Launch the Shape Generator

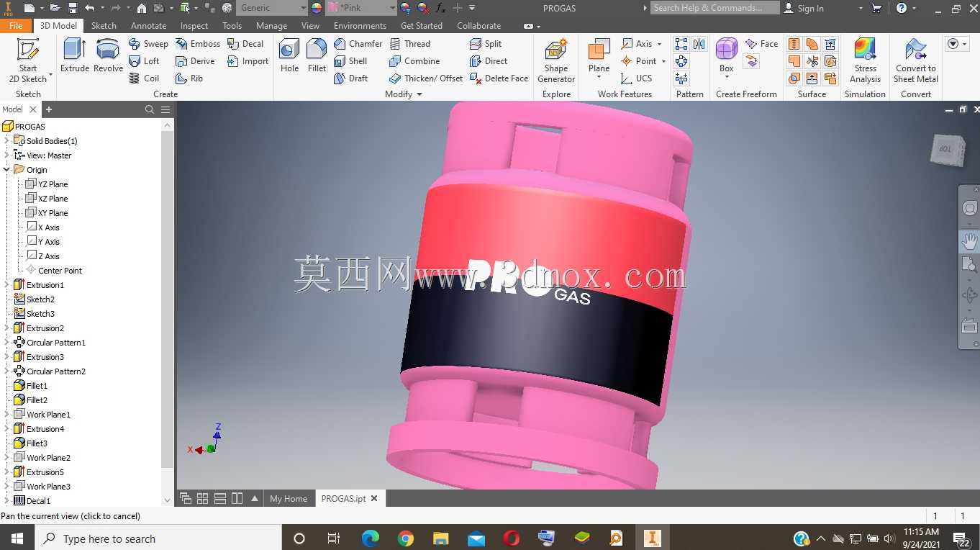point(556,61)
